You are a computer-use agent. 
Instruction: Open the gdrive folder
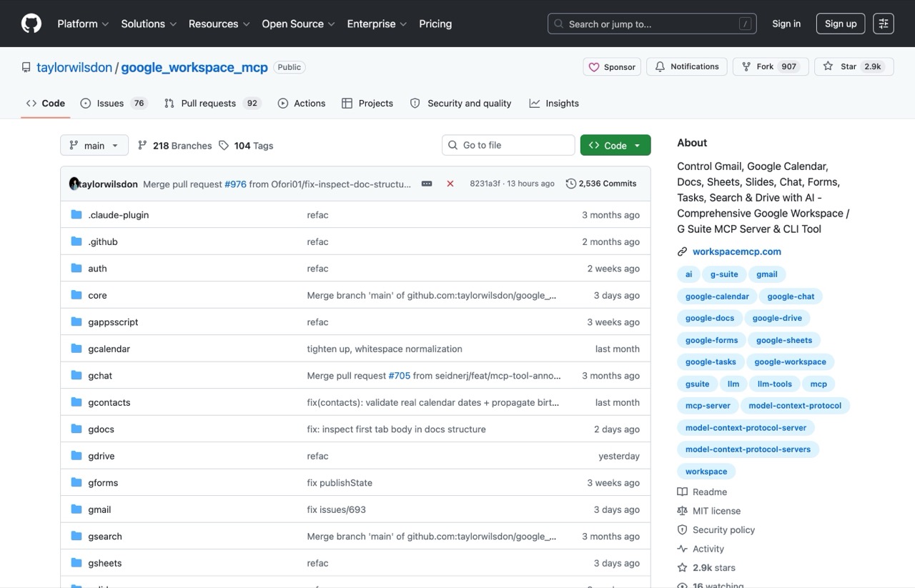tap(102, 456)
